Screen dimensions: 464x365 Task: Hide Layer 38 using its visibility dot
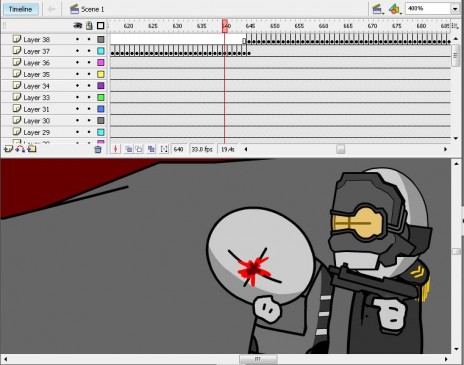[77, 39]
